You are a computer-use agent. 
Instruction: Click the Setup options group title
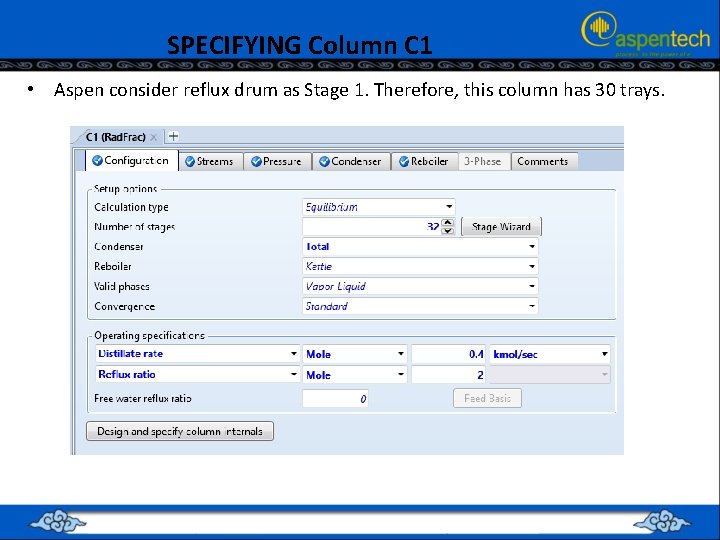(125, 189)
